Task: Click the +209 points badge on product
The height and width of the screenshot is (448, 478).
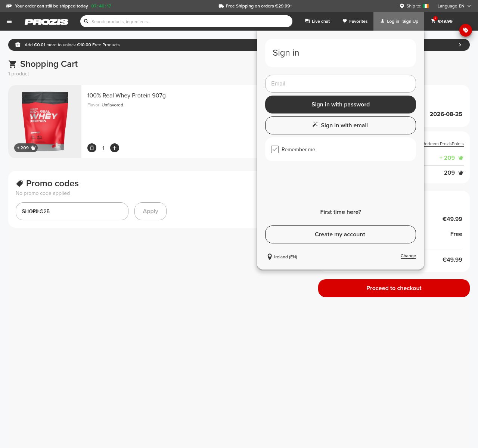Action: pyautogui.click(x=26, y=148)
